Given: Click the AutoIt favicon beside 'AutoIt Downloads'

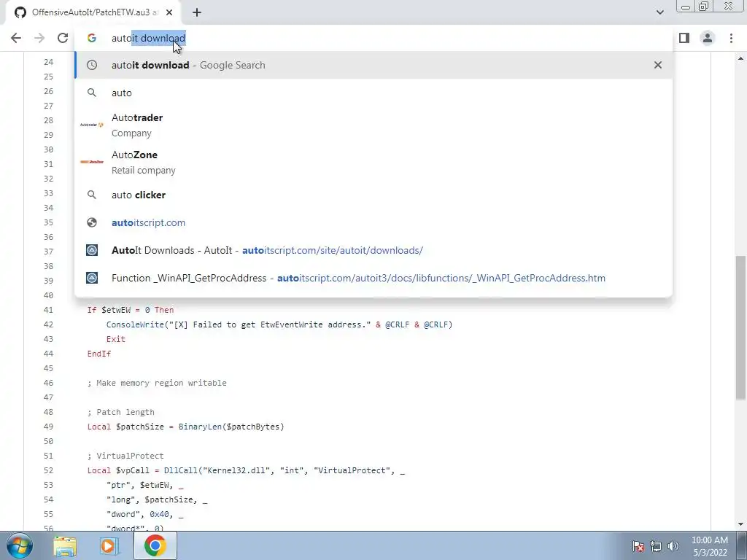Looking at the screenshot, I should 91,250.
